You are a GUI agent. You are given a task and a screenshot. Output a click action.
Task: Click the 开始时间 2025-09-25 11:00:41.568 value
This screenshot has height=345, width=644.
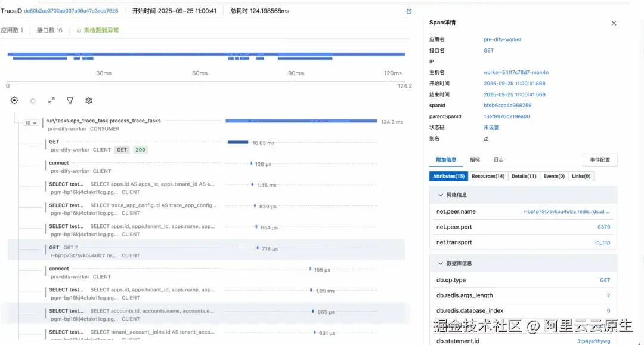514,84
